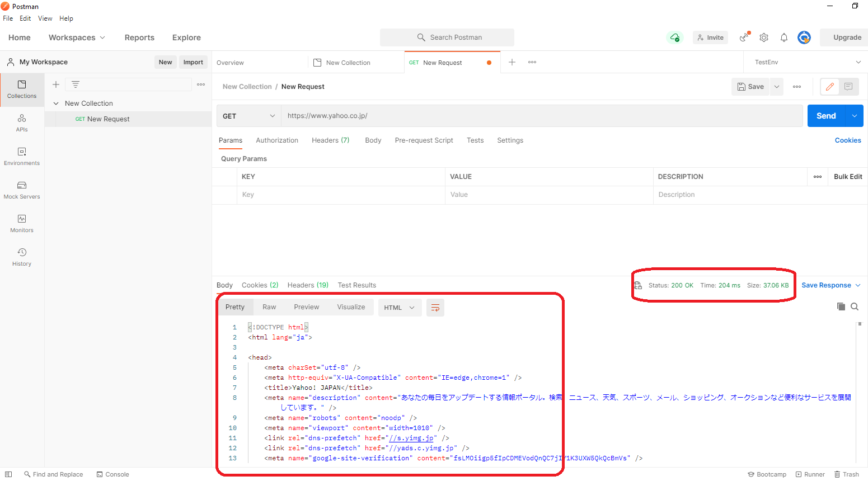
Task: Search within the response body
Action: point(855,306)
